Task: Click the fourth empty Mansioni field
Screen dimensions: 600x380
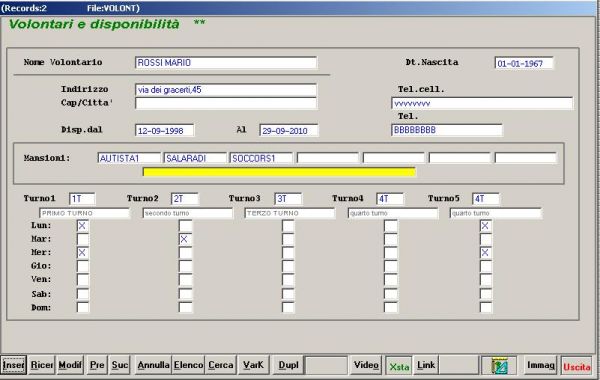Action: [328, 158]
